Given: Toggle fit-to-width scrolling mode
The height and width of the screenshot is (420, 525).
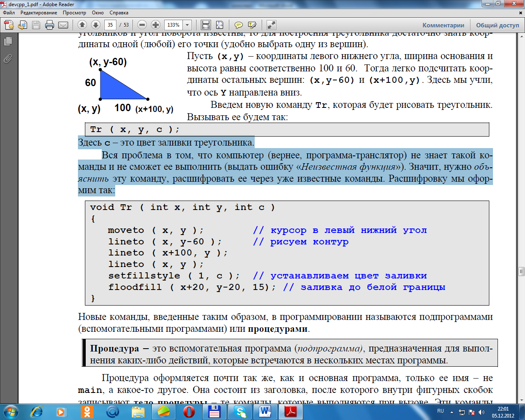Looking at the screenshot, I should [206, 25].
